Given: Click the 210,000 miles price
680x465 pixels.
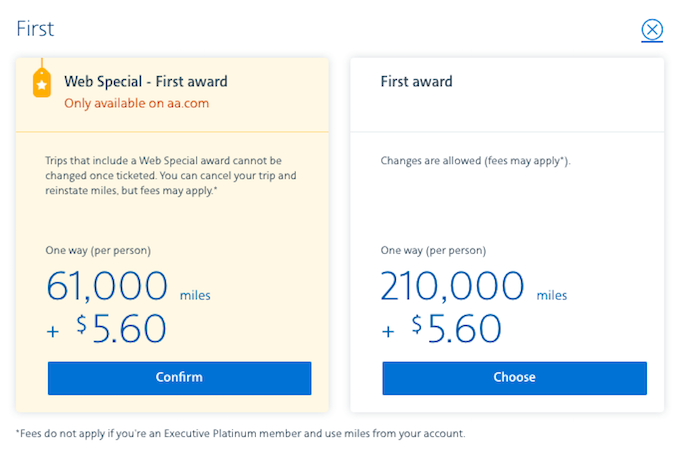Looking at the screenshot, I should pos(452,286).
